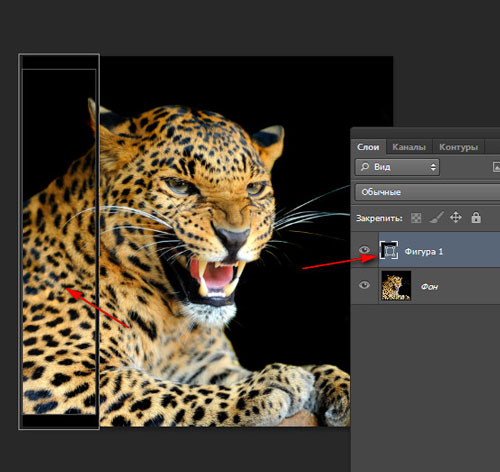Open the Обычные blend mode dropdown

click(427, 192)
